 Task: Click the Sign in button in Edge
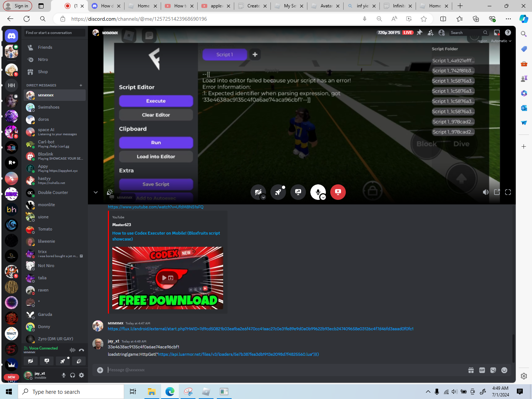(x=18, y=6)
